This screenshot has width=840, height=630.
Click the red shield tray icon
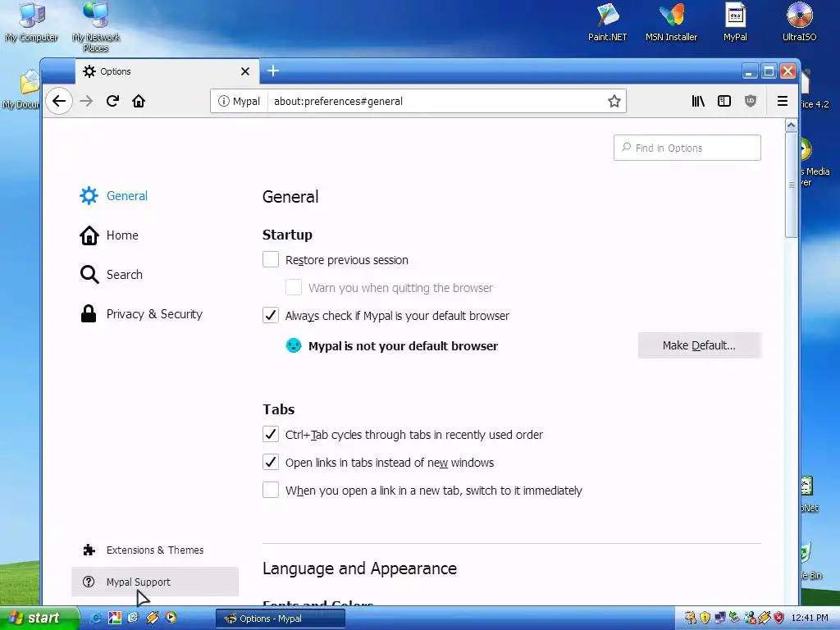tap(779, 618)
